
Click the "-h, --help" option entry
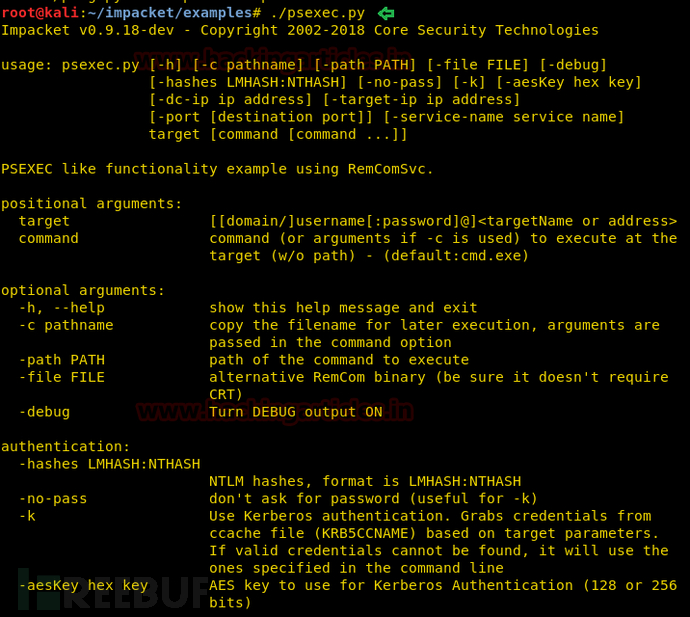(x=62, y=308)
